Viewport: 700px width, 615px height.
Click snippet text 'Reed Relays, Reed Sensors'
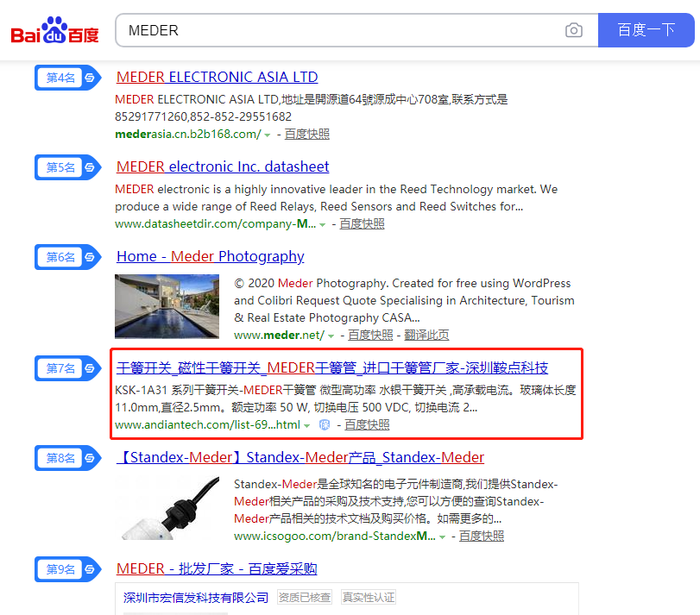319,206
